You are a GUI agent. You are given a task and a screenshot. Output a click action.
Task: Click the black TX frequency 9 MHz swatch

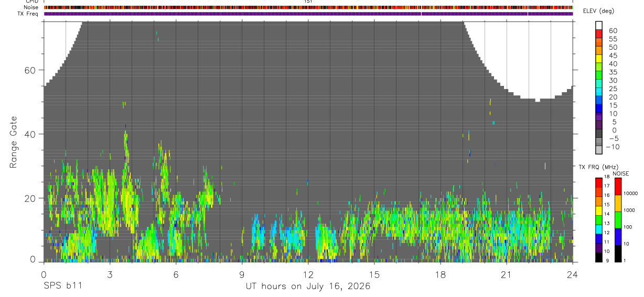pyautogui.click(x=599, y=258)
